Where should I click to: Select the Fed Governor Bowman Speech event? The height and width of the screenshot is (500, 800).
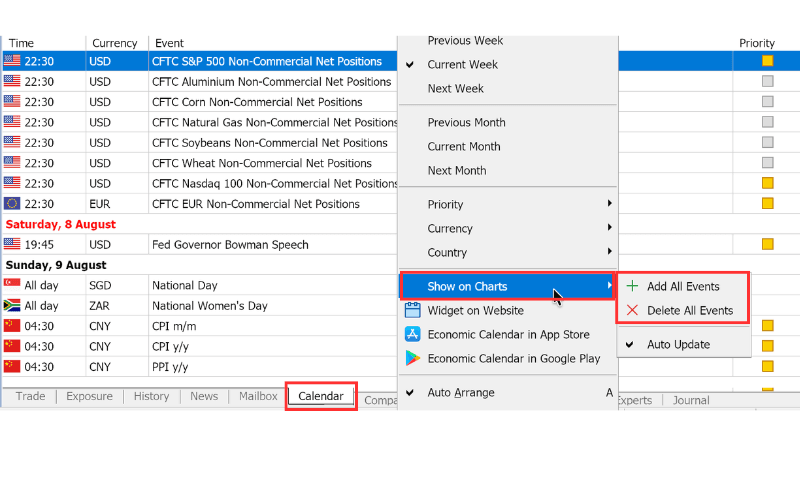pyautogui.click(x=230, y=244)
